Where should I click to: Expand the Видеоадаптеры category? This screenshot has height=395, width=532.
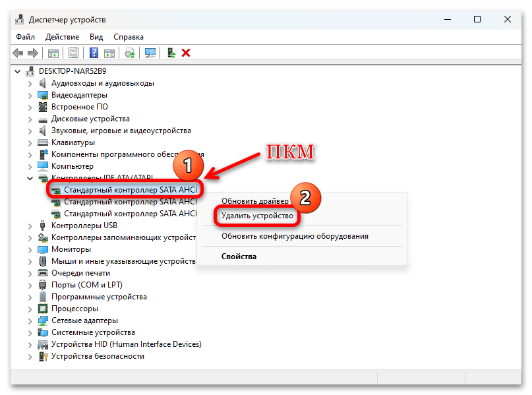(x=30, y=95)
